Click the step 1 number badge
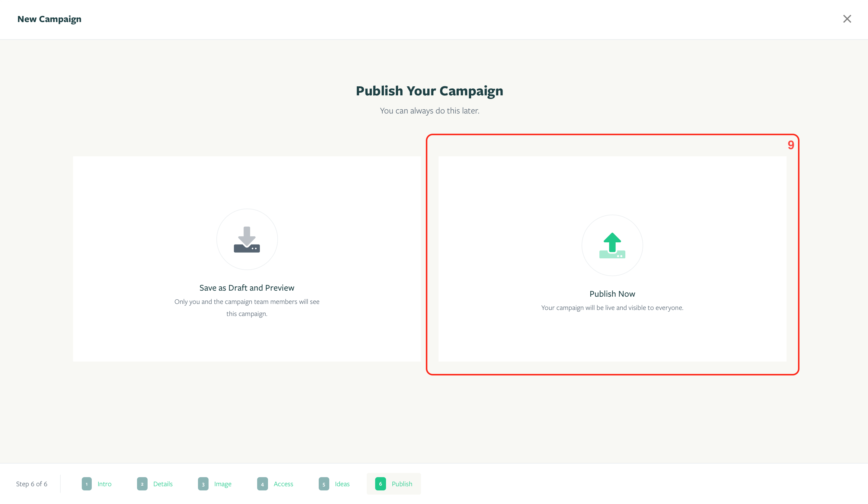The height and width of the screenshot is (504, 868). pos(87,484)
